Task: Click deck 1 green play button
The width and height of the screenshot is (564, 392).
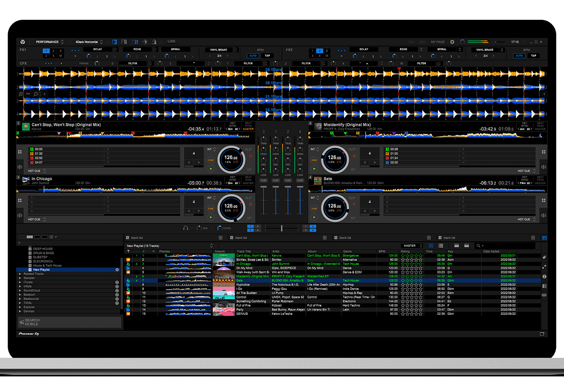Action: [x=211, y=168]
